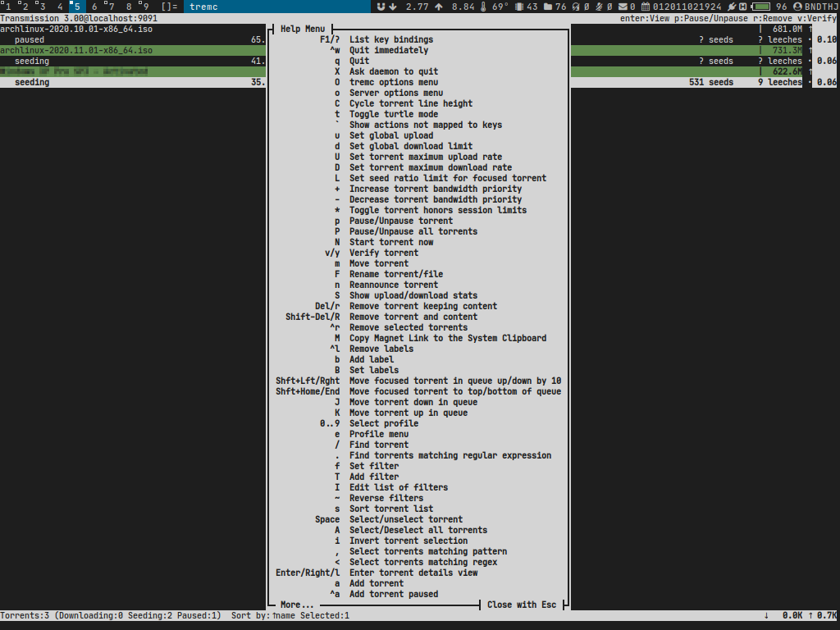Click the download arrow network speed icon
840x630 pixels.
pyautogui.click(x=393, y=7)
